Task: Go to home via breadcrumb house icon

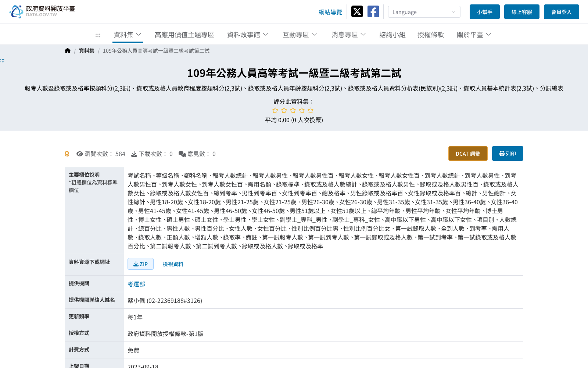Action: 68,51
